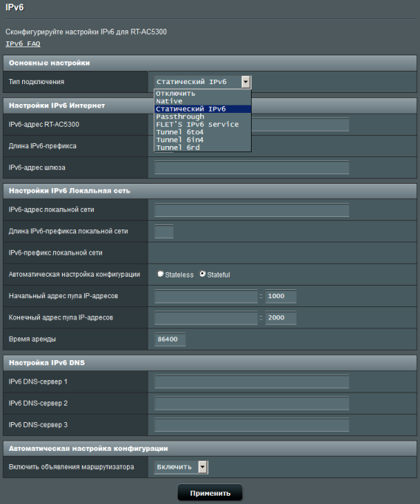Click the Применить apply button
420x504 pixels.
click(210, 493)
